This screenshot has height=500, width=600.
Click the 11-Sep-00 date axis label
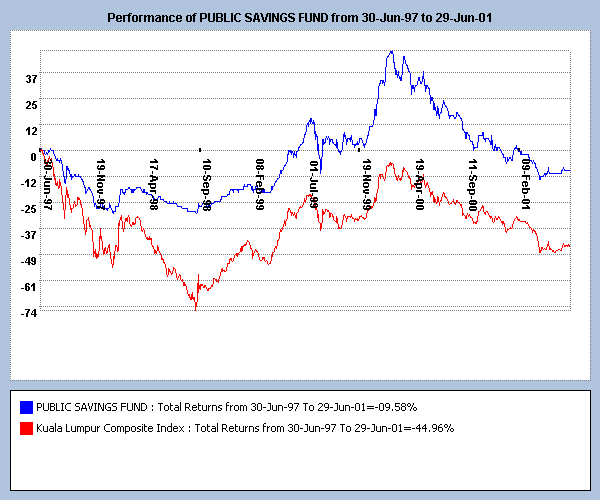point(473,185)
